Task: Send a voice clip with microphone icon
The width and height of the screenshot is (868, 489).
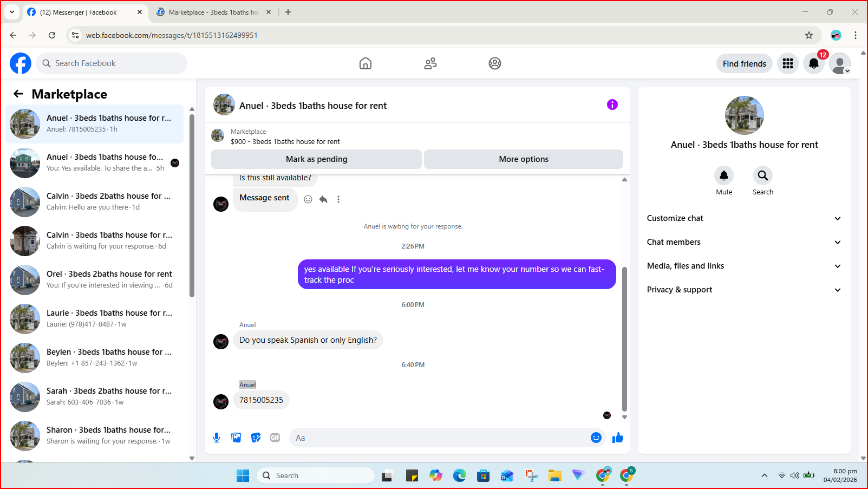Action: click(217, 438)
